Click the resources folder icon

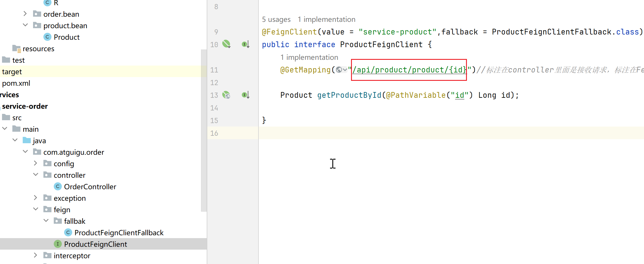[17, 49]
